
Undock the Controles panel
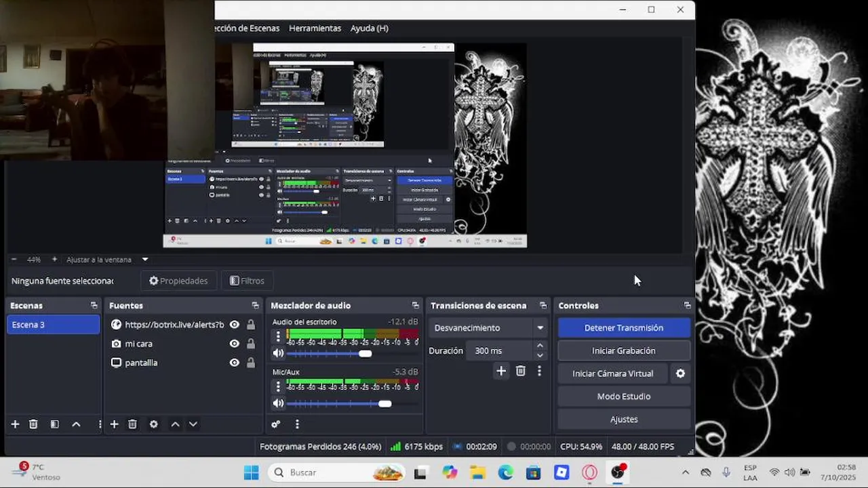(x=687, y=306)
